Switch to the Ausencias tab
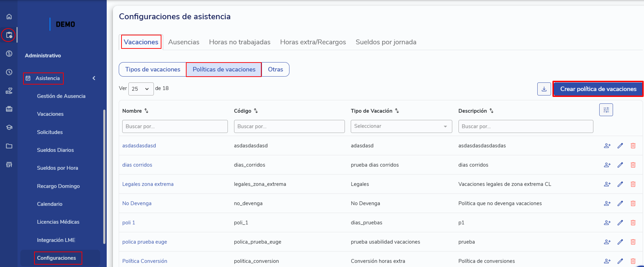The width and height of the screenshot is (644, 267). [183, 42]
